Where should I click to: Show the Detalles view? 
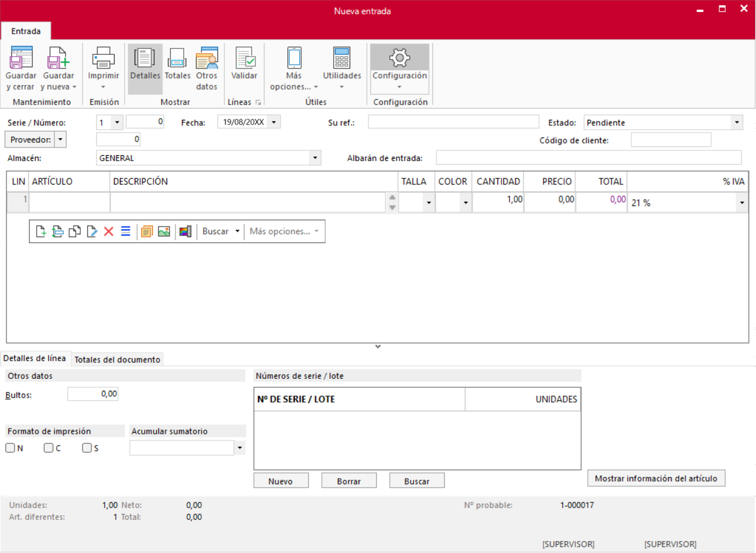click(145, 69)
